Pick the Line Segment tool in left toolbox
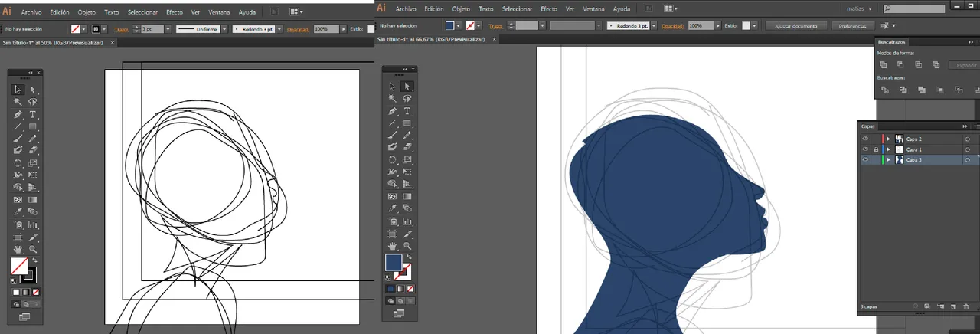 (x=18, y=126)
